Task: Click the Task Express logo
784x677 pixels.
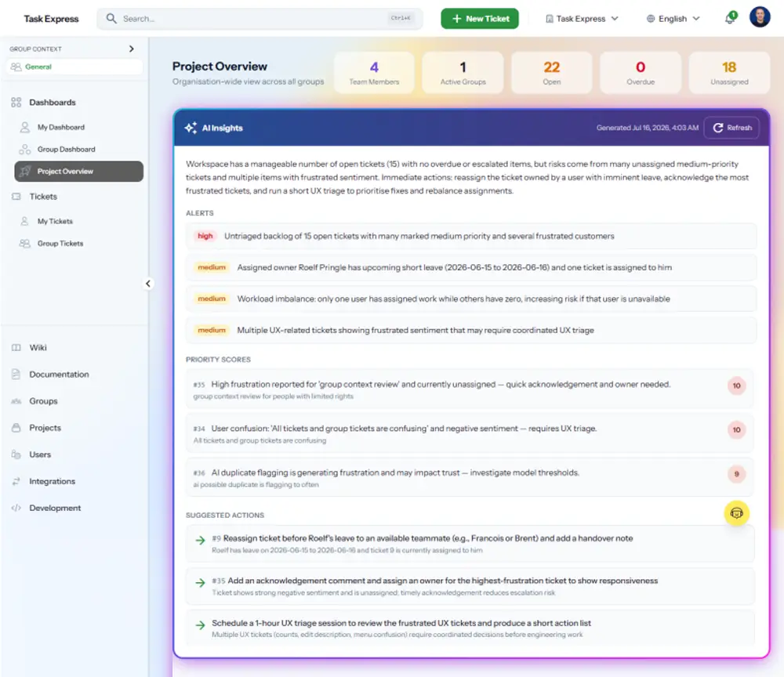Action: 51,19
